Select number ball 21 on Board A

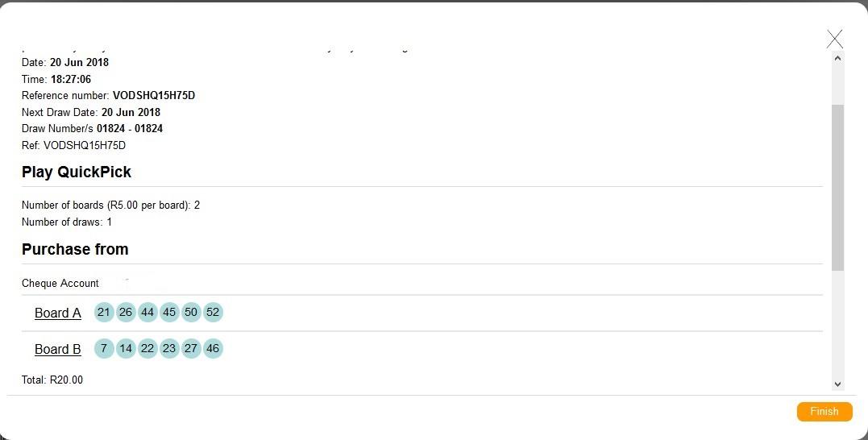pos(103,312)
